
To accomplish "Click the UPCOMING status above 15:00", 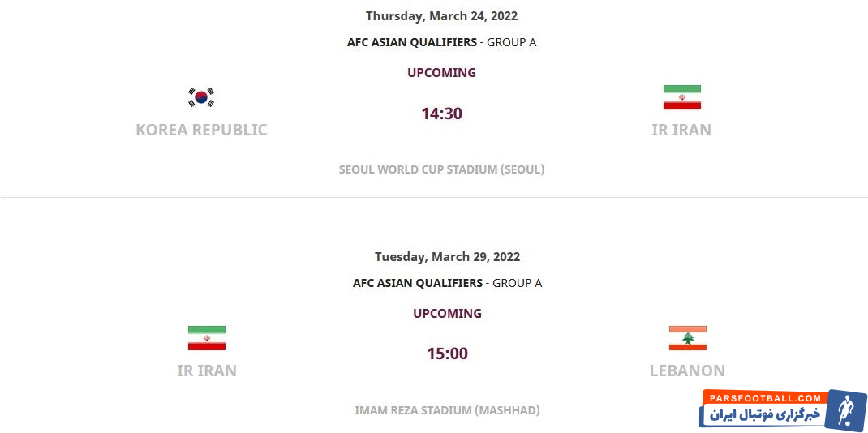I will (447, 313).
